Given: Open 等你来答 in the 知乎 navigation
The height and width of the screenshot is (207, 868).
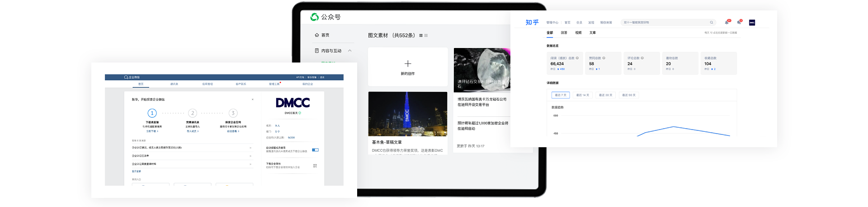Looking at the screenshot, I should tap(606, 23).
